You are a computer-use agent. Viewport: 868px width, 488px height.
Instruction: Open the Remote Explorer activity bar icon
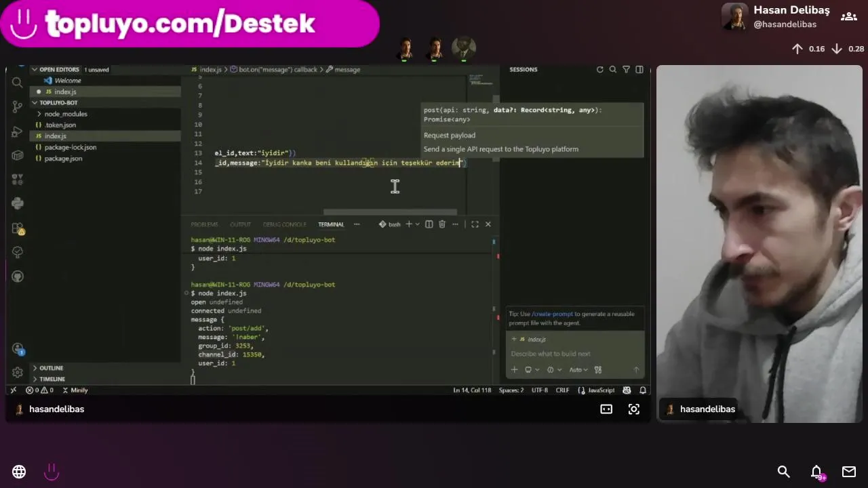(18, 156)
